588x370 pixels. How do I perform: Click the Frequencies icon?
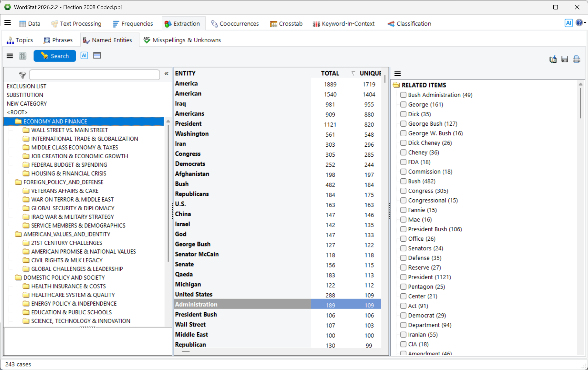pos(116,24)
